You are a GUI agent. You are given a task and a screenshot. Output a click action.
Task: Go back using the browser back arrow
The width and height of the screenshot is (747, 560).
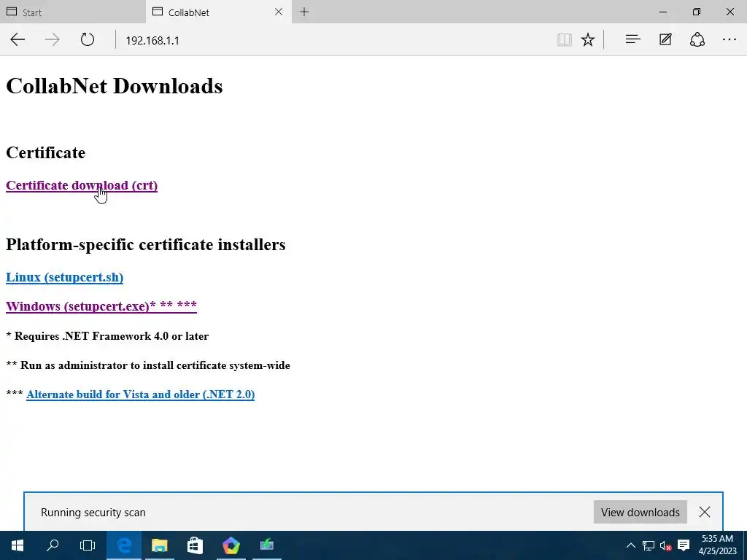(18, 39)
